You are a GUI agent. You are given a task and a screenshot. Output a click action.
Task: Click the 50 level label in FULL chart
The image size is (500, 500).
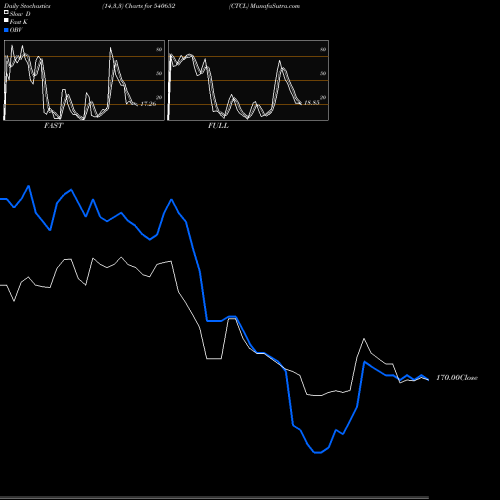[x=323, y=73]
